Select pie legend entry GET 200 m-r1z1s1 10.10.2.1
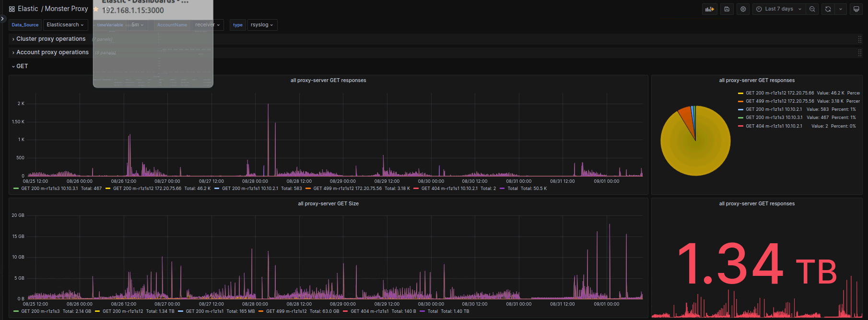 [x=774, y=109]
